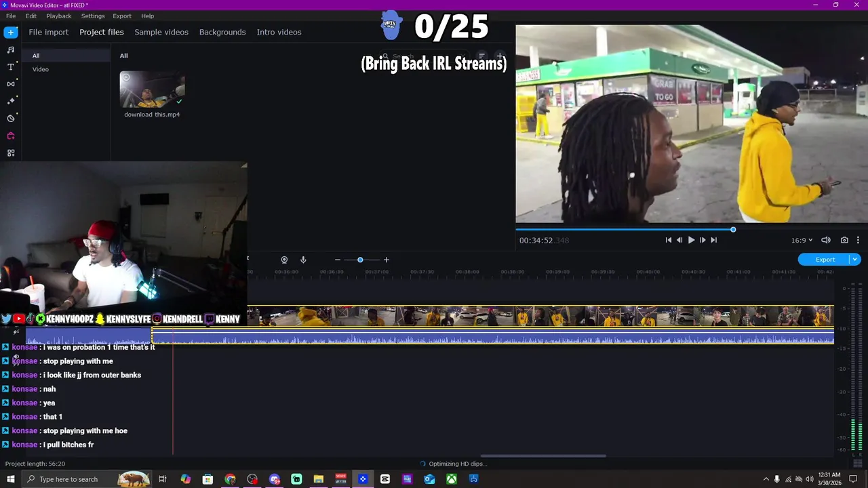This screenshot has height=488, width=868.
Task: Open the Export dropdown arrow
Action: pos(855,260)
